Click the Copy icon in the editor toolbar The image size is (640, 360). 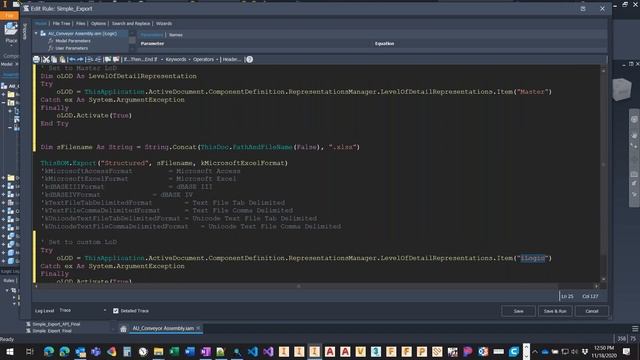54,60
